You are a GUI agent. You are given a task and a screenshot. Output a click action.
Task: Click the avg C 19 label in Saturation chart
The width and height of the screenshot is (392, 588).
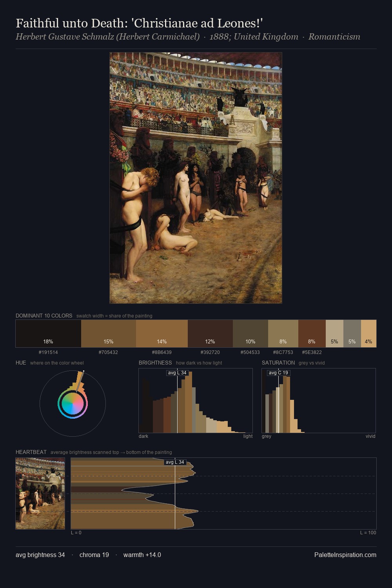pyautogui.click(x=278, y=373)
